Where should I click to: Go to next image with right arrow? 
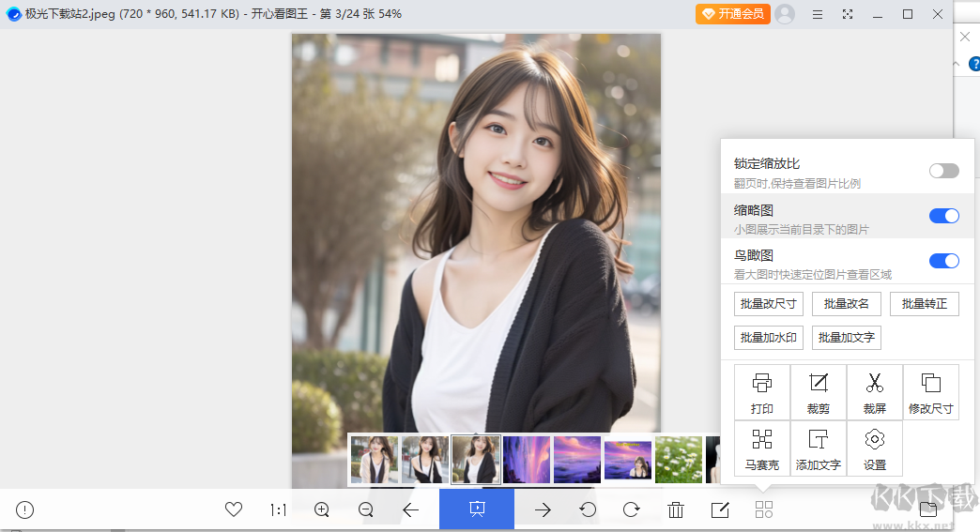(543, 509)
